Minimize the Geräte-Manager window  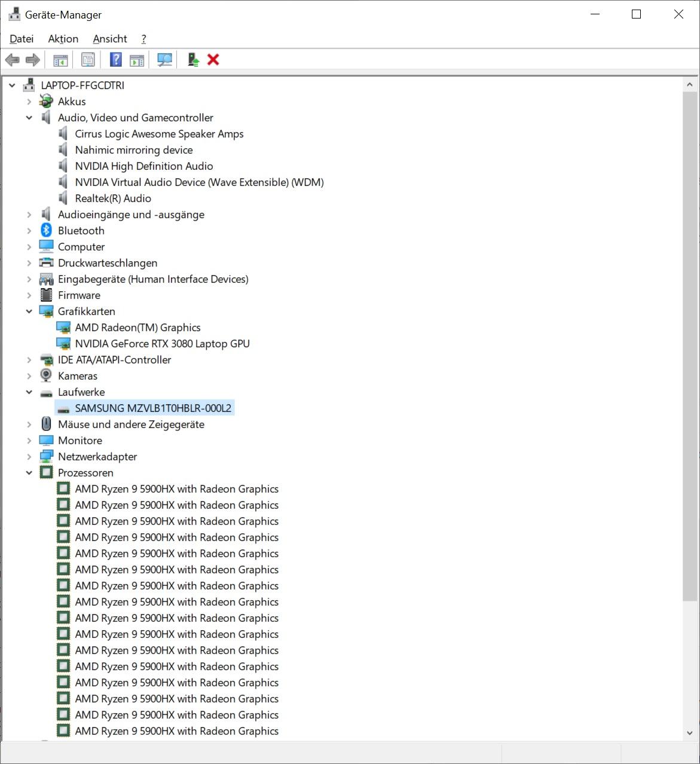coord(595,14)
